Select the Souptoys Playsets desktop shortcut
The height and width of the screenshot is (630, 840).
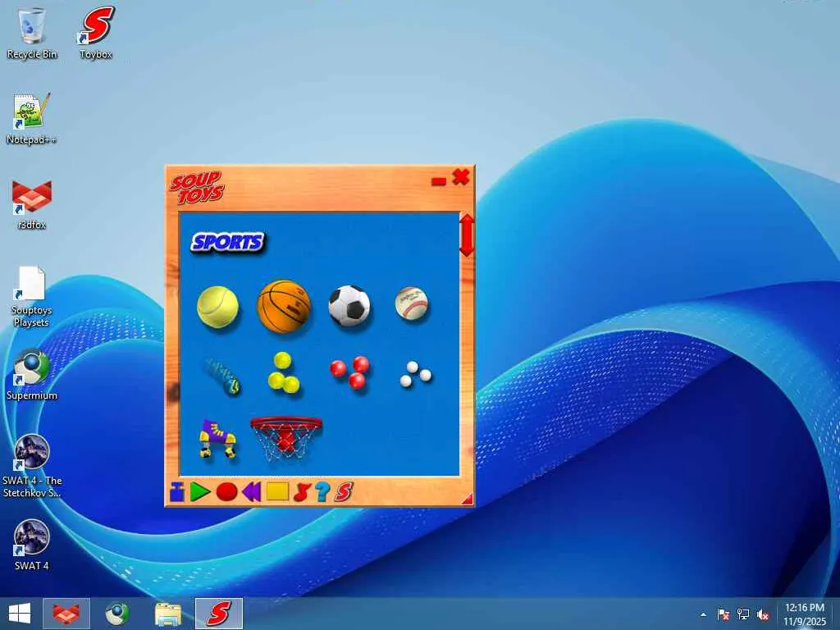click(32, 296)
